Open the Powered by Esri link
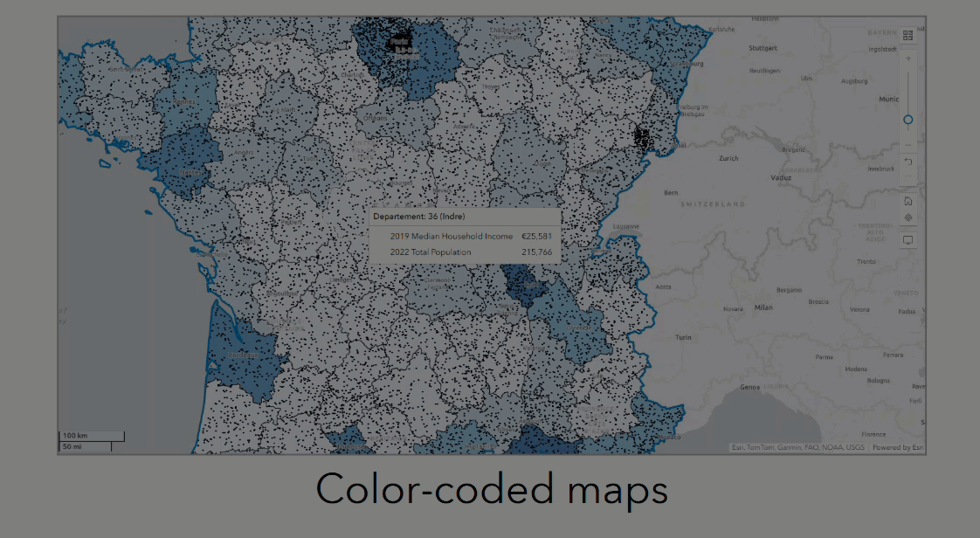Screen dimensions: 980x538 coord(896,447)
